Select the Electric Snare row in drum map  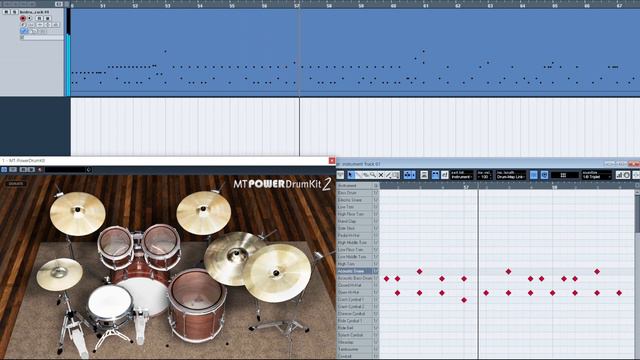coord(355,200)
